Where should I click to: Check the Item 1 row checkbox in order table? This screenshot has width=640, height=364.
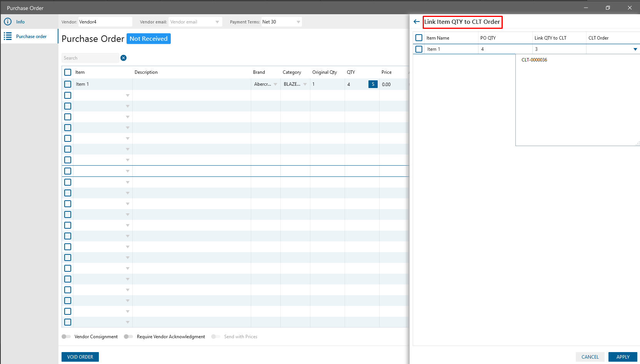[x=68, y=84]
